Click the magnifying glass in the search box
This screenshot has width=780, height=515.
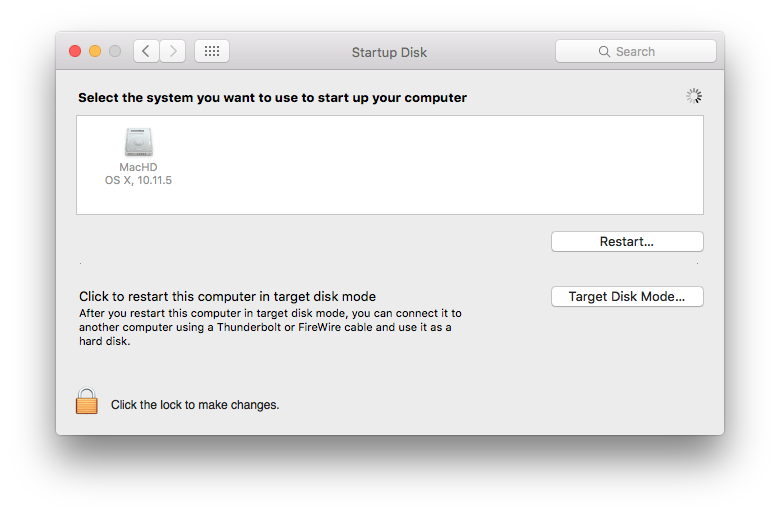(x=604, y=51)
